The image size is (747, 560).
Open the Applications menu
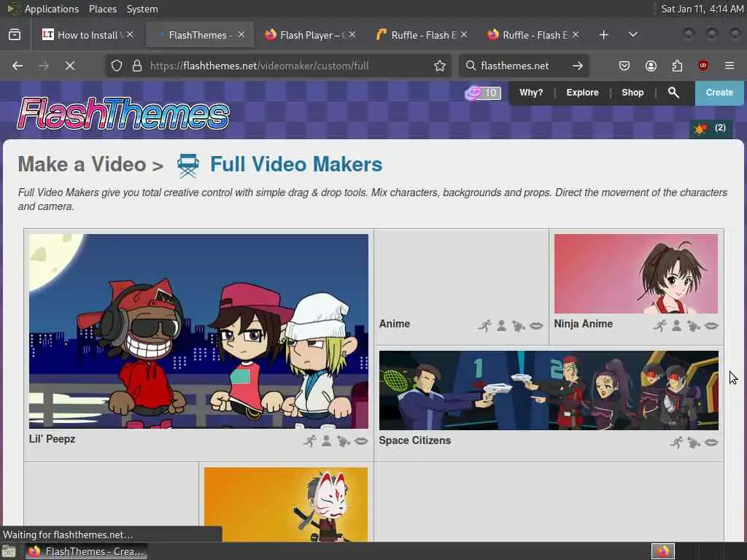pos(52,9)
